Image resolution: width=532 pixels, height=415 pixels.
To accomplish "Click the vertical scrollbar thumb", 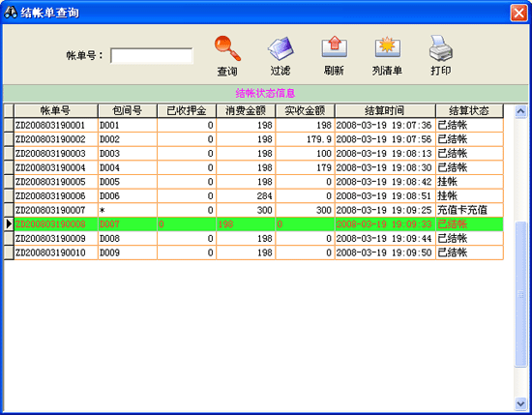I will pos(520,294).
